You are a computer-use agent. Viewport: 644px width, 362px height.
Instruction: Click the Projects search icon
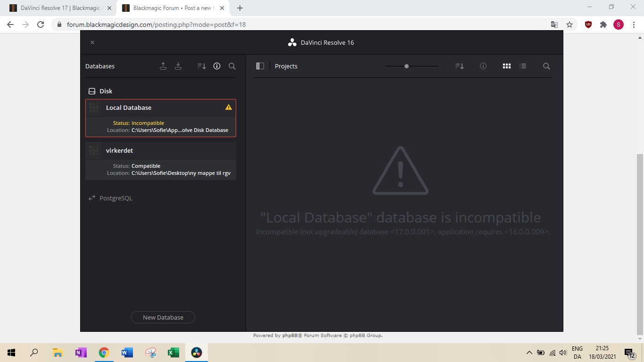coord(546,66)
